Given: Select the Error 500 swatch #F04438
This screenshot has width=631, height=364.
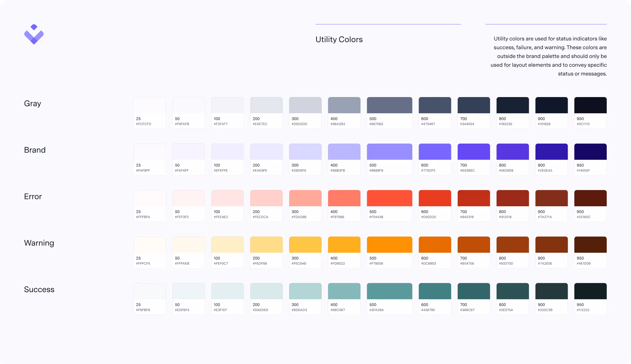Looking at the screenshot, I should point(390,206).
